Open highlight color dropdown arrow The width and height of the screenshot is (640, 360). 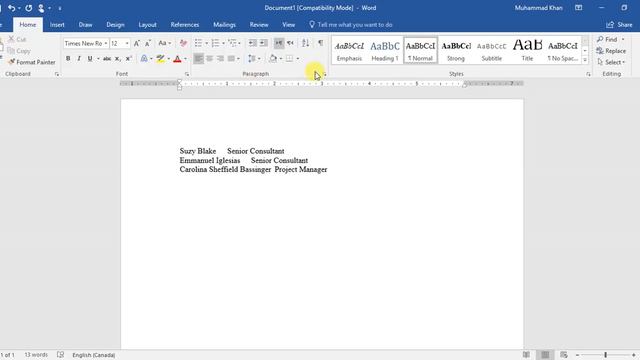[168, 59]
